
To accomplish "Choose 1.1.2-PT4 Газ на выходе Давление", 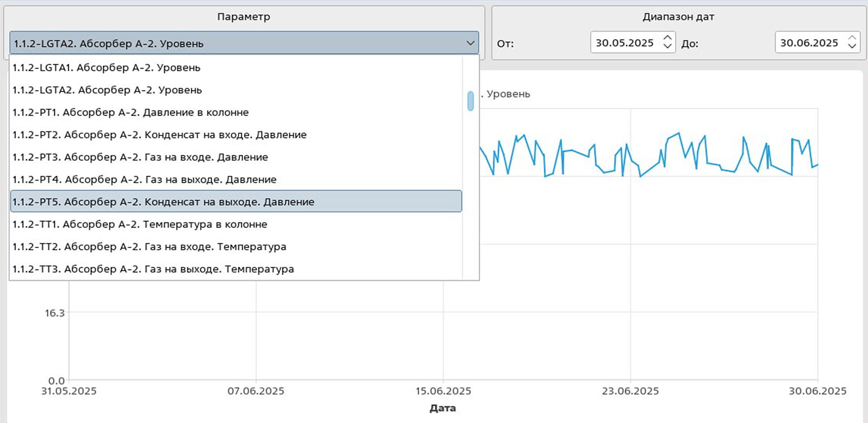I will coord(144,179).
